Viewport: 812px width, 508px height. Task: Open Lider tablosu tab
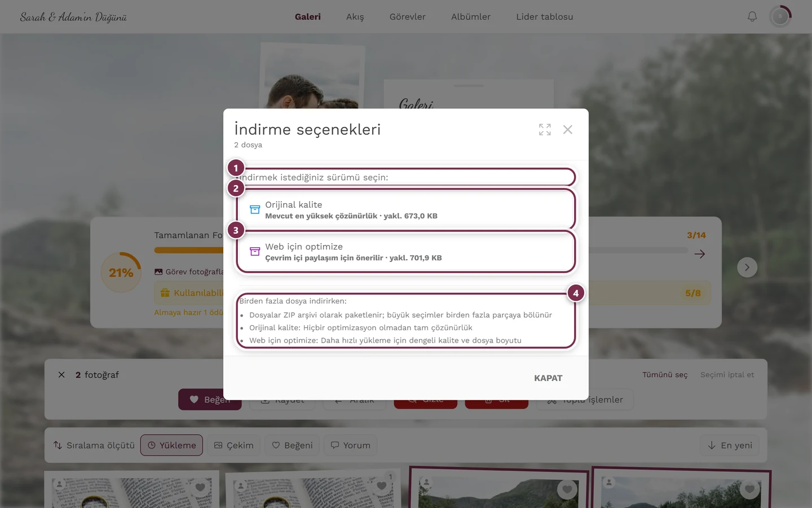[x=545, y=17]
